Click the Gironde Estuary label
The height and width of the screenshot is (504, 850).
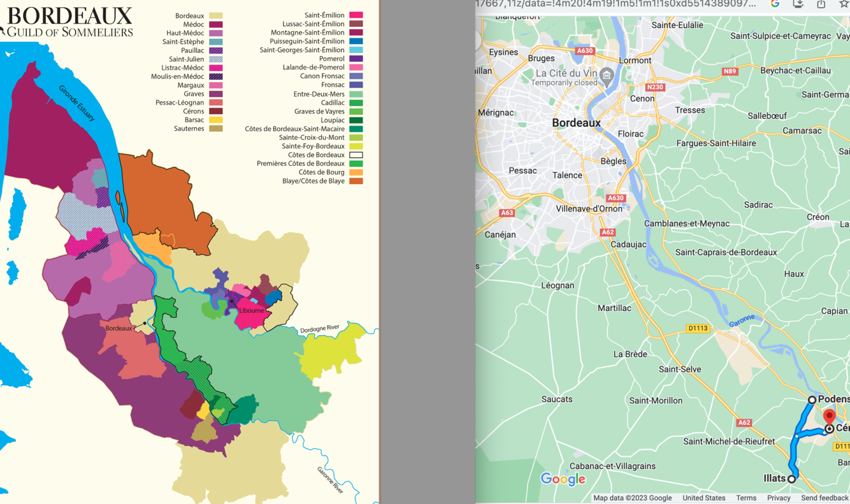coord(77,103)
